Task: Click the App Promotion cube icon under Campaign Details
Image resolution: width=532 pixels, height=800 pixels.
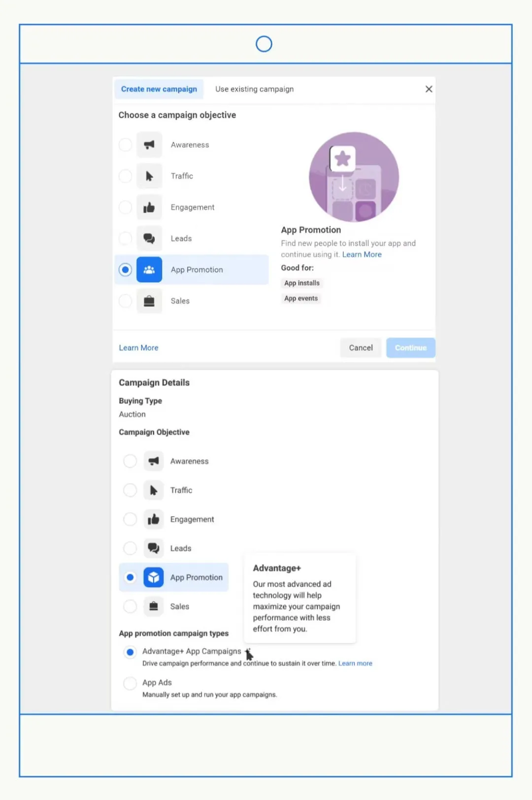Action: (x=154, y=577)
